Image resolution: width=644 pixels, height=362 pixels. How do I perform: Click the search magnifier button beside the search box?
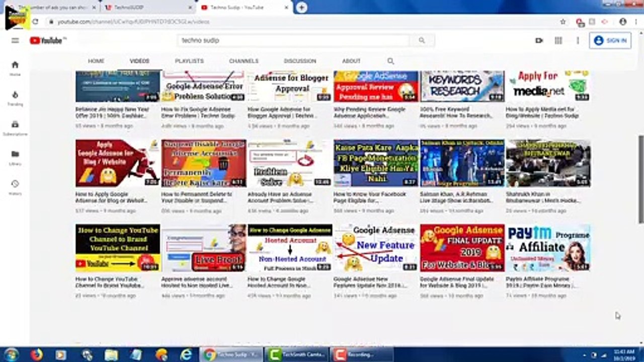(422, 40)
